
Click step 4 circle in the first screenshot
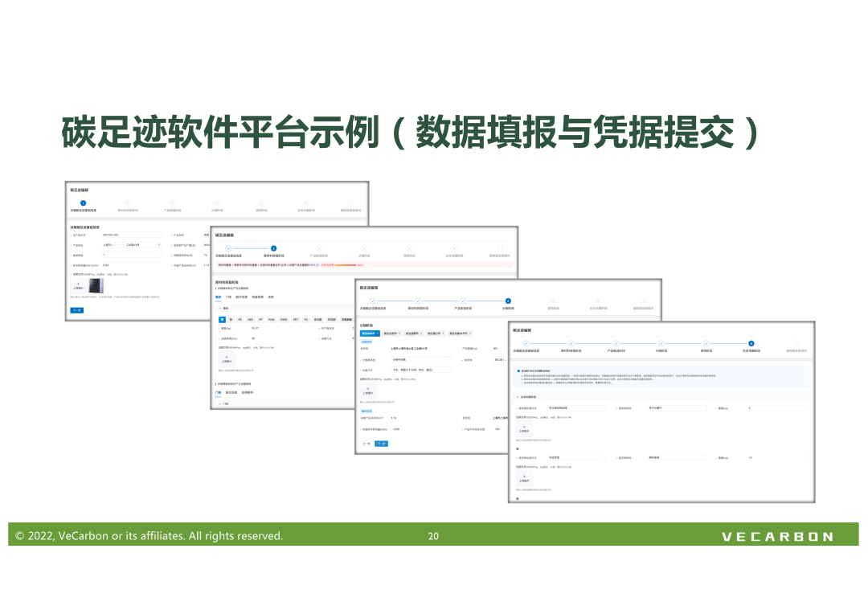click(217, 203)
